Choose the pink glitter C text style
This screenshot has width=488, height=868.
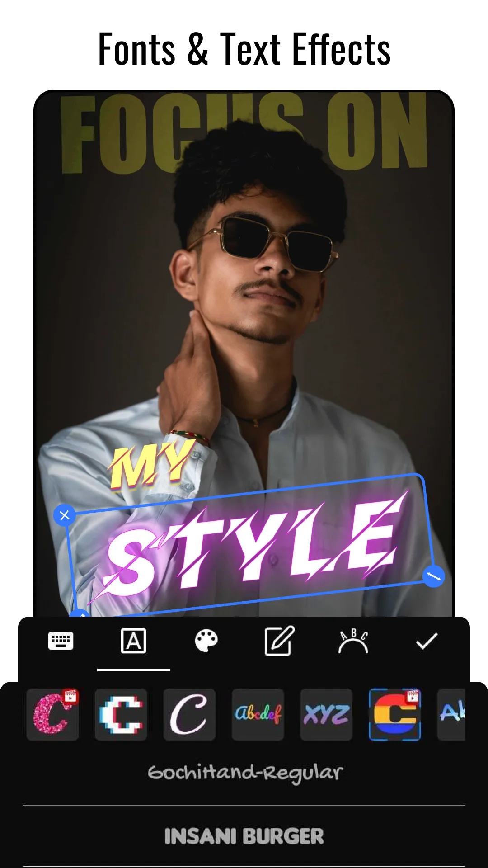click(x=52, y=714)
